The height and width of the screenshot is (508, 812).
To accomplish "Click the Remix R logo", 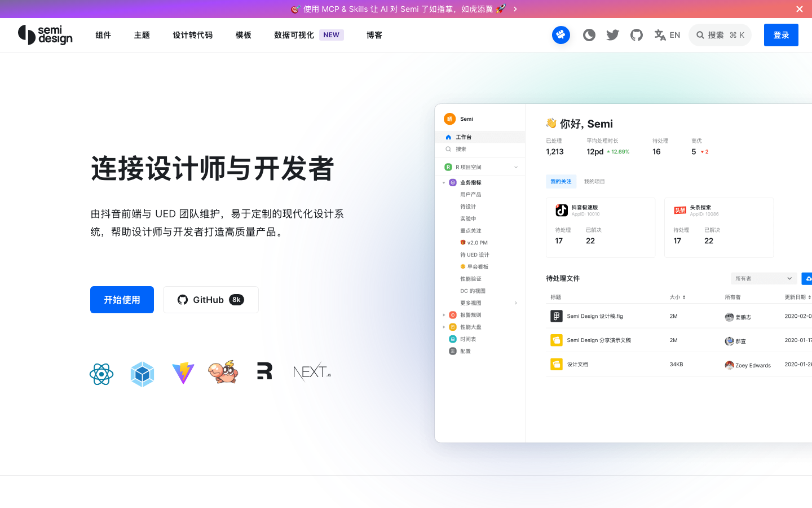I will [x=264, y=371].
